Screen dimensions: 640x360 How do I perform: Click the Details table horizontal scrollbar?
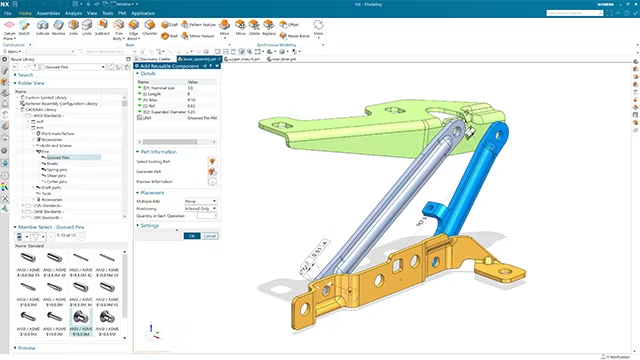pos(169,142)
